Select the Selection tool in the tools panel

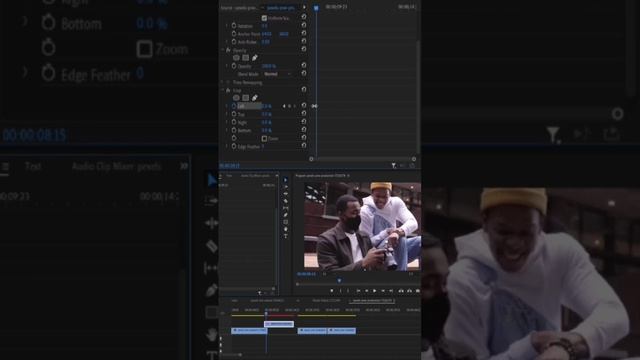pos(285,180)
